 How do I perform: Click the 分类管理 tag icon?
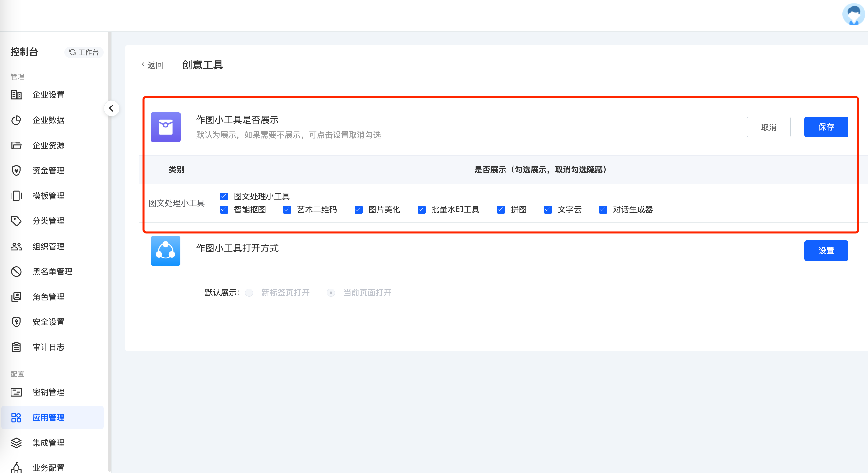point(16,221)
